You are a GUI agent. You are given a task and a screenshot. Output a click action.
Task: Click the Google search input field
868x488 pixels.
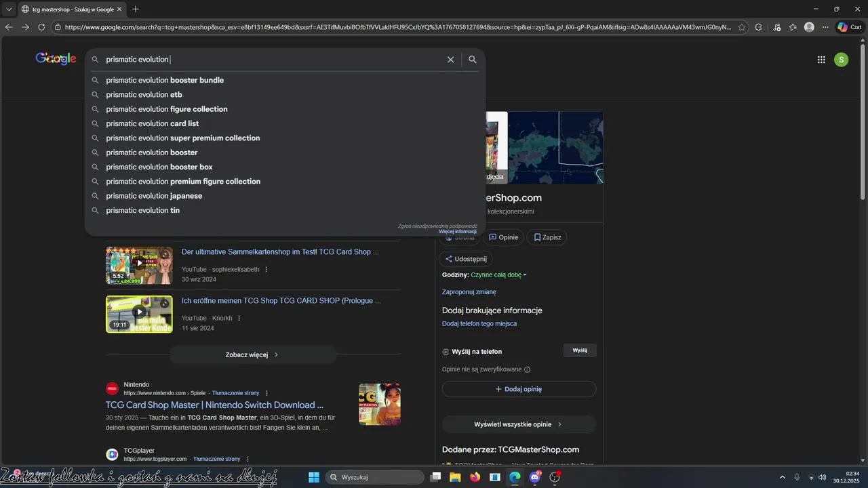pos(271,60)
